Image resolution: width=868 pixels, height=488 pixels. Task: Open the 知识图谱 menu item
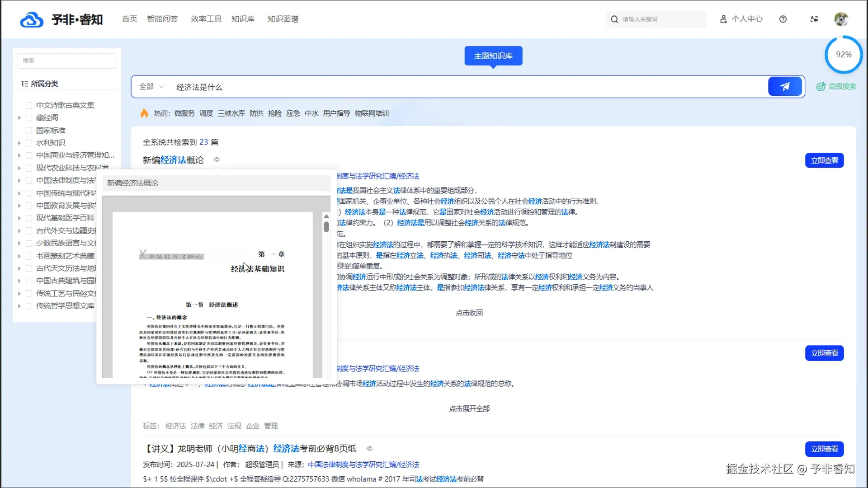point(283,19)
